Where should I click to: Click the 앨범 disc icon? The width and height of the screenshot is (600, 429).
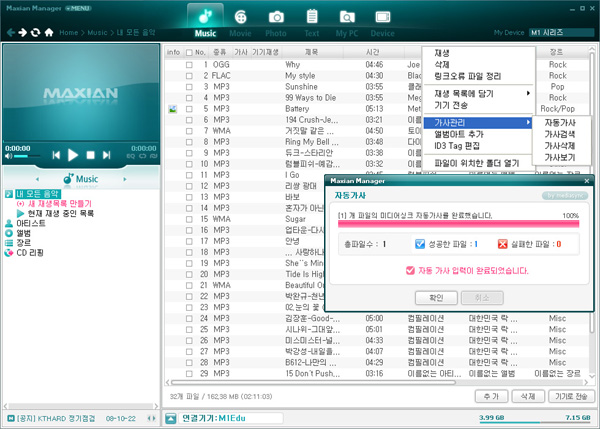tap(9, 233)
